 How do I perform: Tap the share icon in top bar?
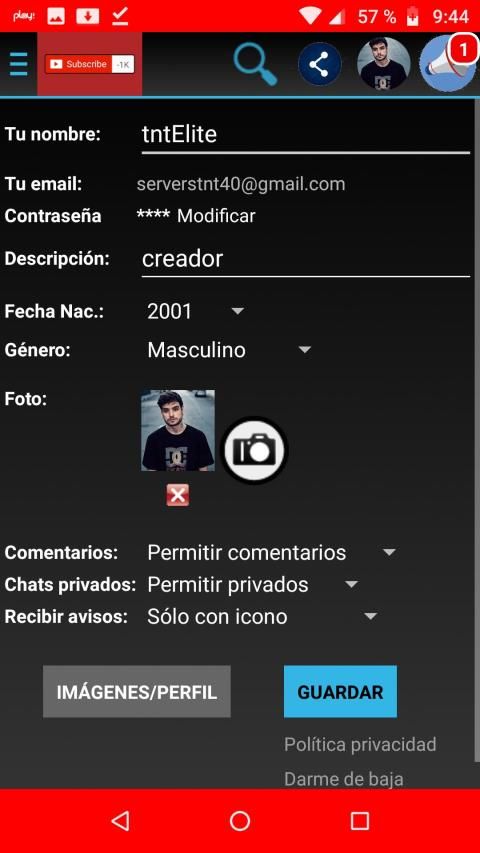pyautogui.click(x=319, y=65)
